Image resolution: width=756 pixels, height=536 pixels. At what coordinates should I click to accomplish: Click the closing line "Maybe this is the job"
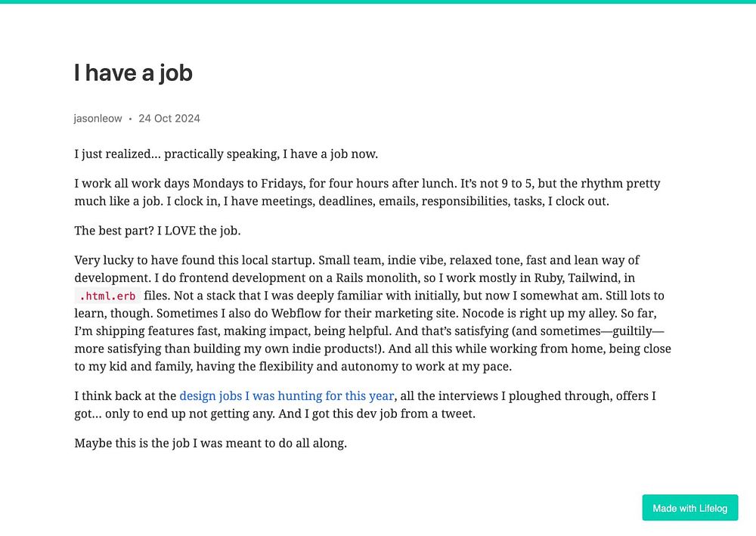tap(210, 444)
